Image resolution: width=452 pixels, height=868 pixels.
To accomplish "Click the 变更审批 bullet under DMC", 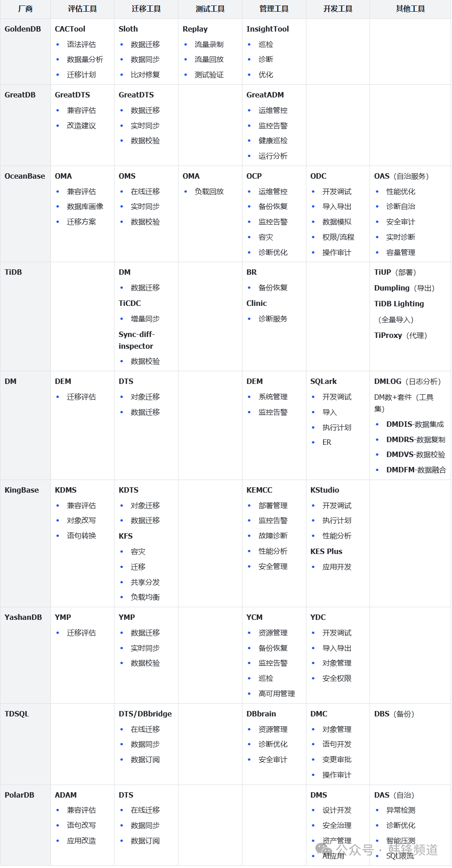I will [x=337, y=759].
